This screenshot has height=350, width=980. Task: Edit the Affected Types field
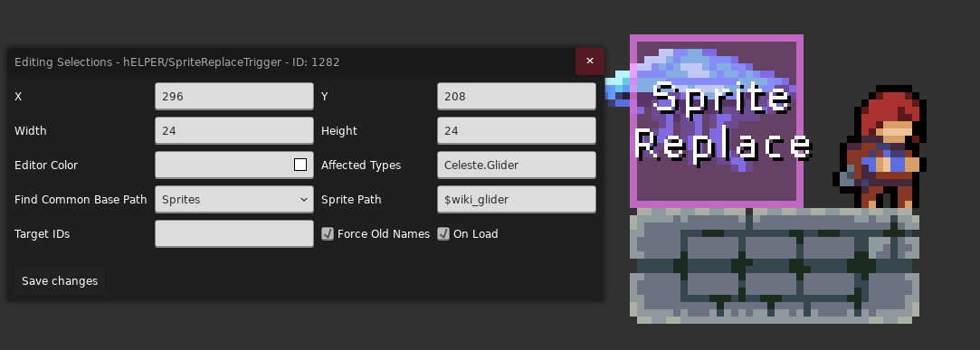(517, 165)
